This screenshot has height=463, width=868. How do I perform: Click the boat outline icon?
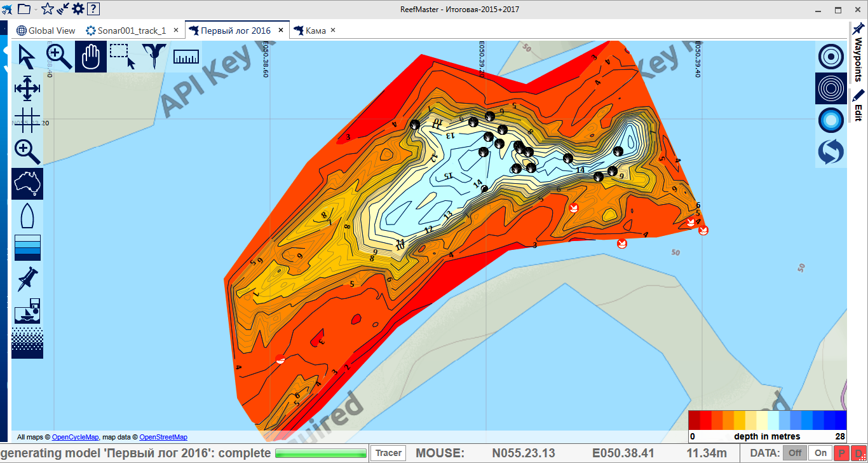point(27,216)
